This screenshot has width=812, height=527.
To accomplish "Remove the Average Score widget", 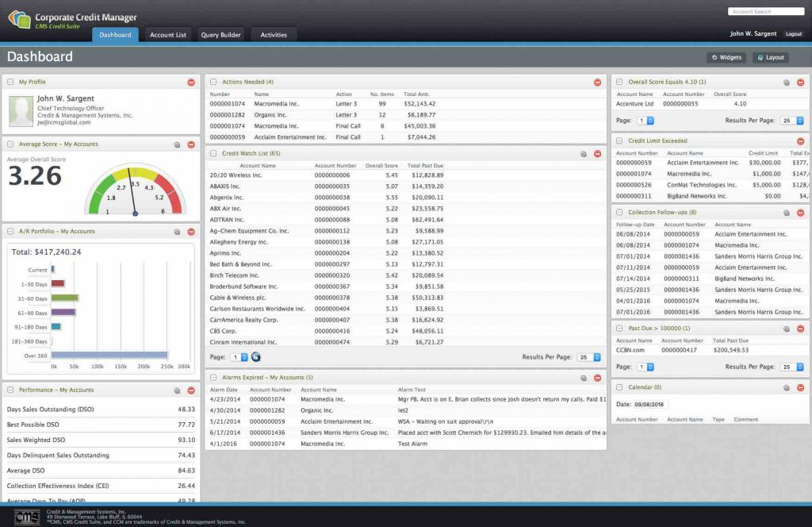I will point(191,144).
